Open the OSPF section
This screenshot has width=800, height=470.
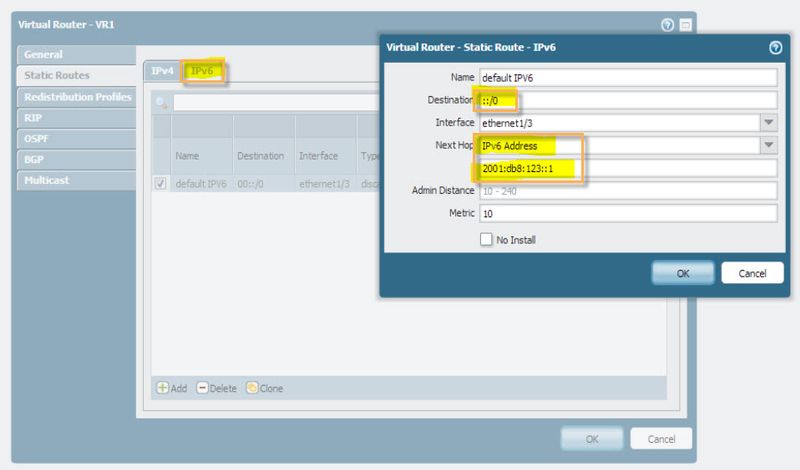click(77, 139)
